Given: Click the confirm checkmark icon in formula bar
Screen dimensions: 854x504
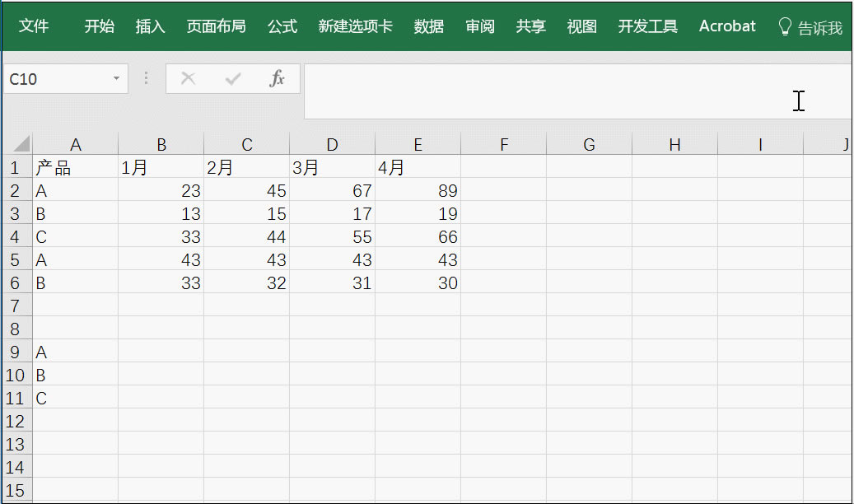Looking at the screenshot, I should tap(232, 79).
